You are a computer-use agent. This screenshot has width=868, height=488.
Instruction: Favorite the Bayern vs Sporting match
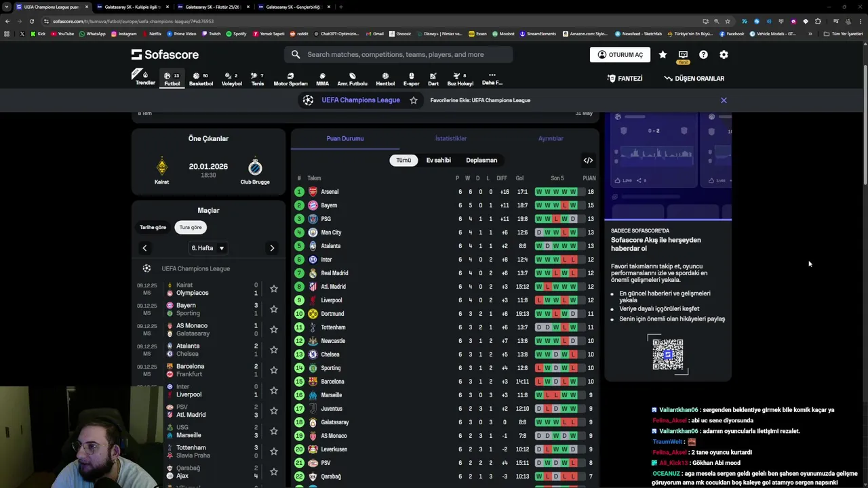(274, 309)
